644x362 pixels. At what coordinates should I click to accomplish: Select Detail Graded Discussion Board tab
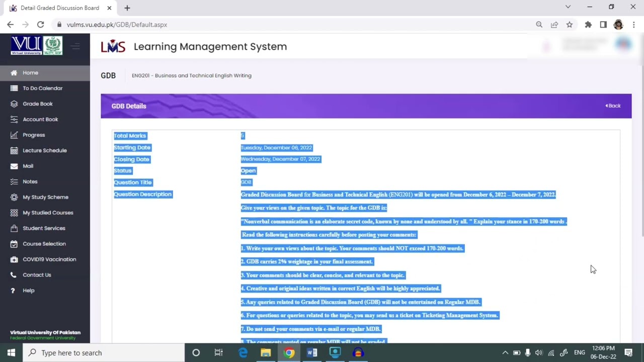59,8
